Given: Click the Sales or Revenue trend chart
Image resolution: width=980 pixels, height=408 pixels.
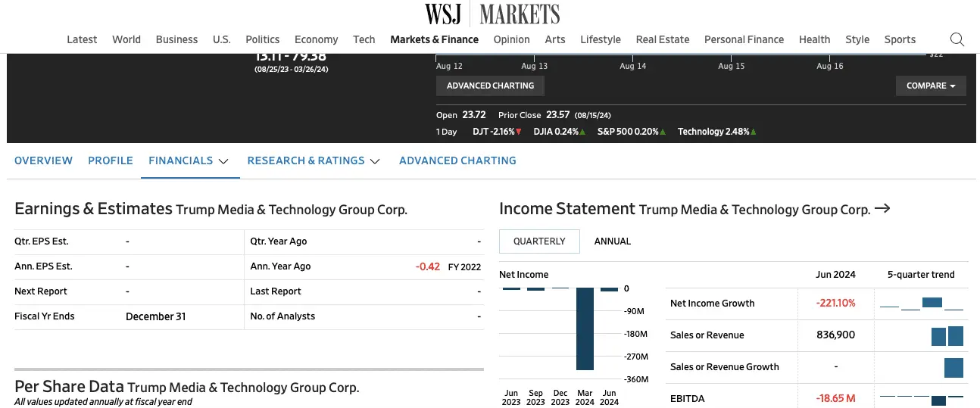Looking at the screenshot, I should 947,335.
